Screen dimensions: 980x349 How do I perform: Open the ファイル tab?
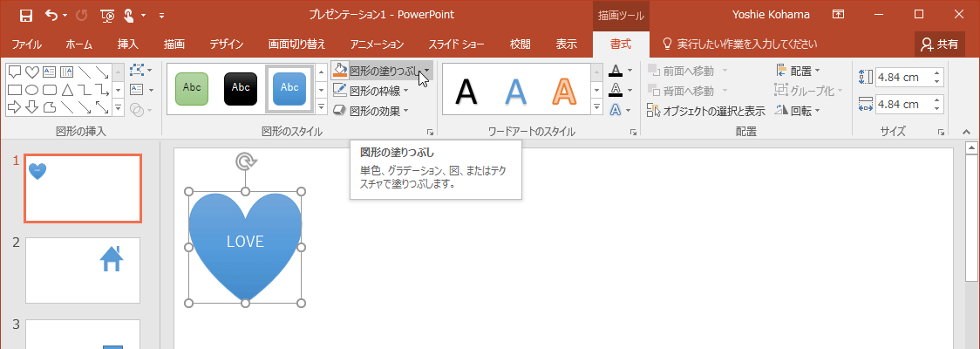[27, 44]
